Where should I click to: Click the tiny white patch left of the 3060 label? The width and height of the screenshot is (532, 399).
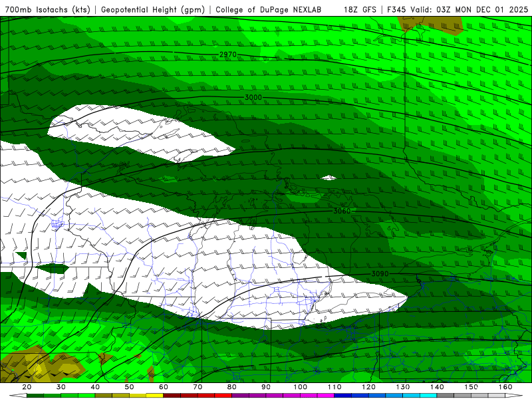(329, 178)
